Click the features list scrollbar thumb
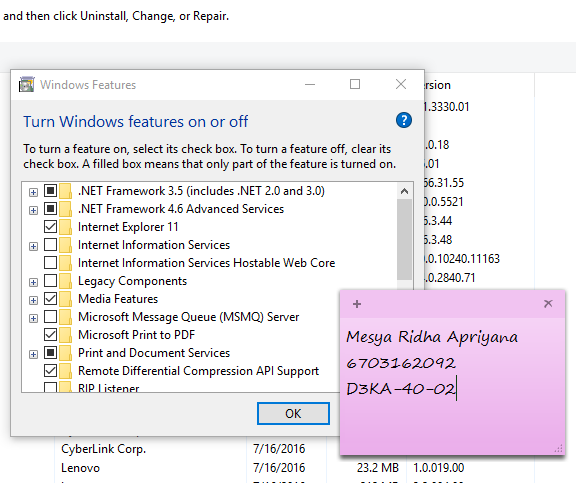The height and width of the screenshot is (483, 576). [x=404, y=239]
